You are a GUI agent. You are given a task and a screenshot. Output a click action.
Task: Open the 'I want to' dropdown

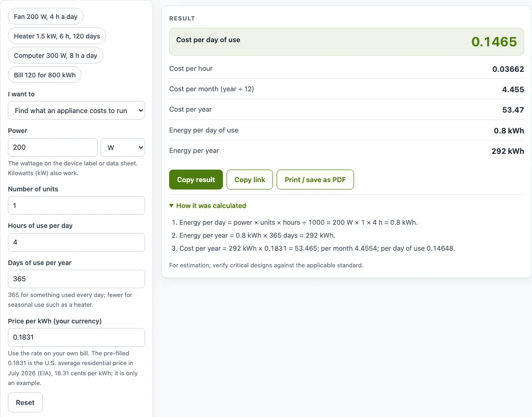click(76, 111)
